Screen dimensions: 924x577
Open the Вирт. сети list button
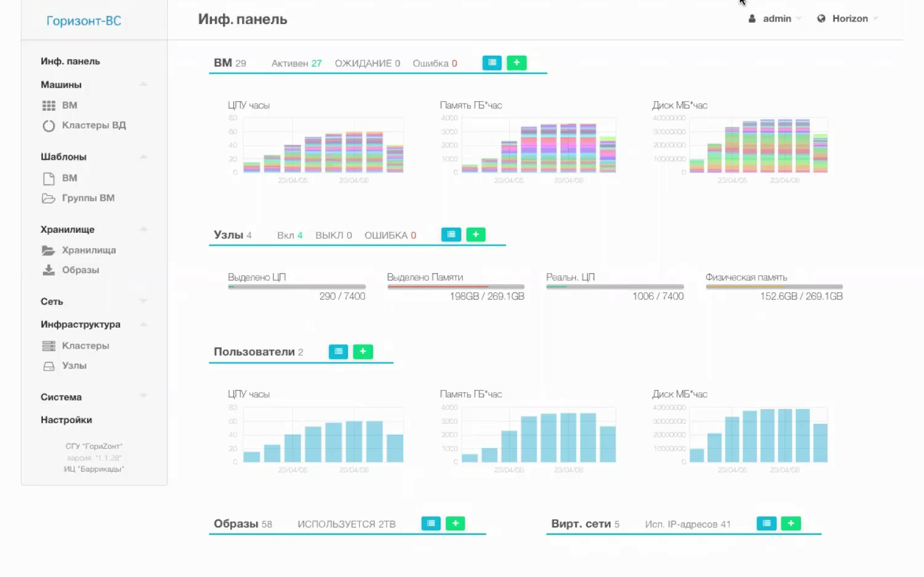pyautogui.click(x=767, y=524)
